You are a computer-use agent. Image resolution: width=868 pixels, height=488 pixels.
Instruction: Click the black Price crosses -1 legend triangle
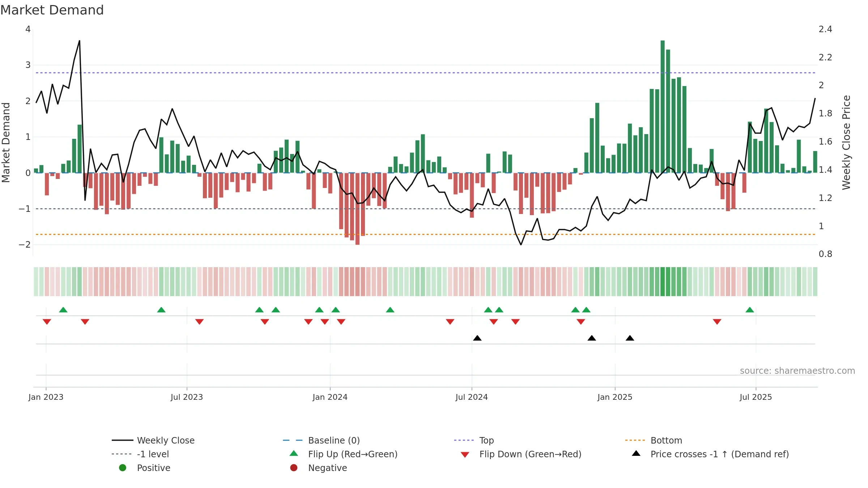[636, 453]
